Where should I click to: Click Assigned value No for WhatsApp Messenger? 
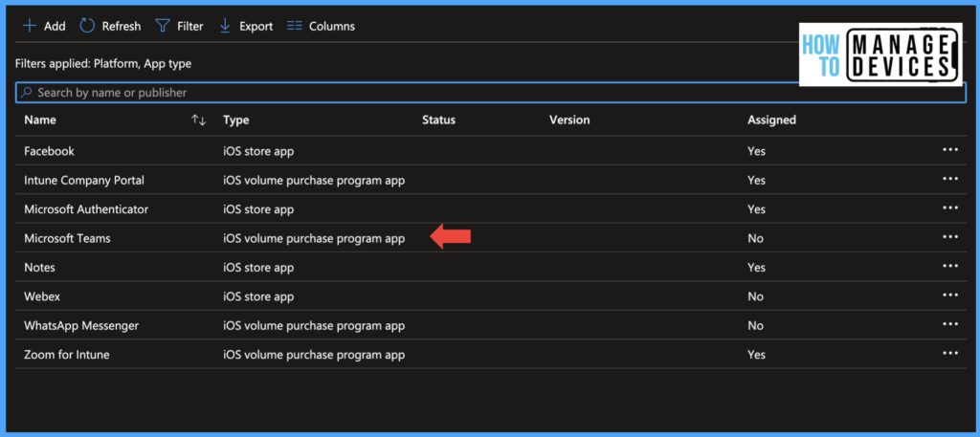pos(756,325)
